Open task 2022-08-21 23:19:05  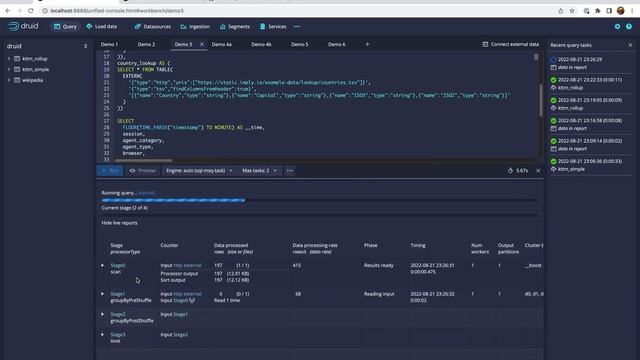coord(590,104)
